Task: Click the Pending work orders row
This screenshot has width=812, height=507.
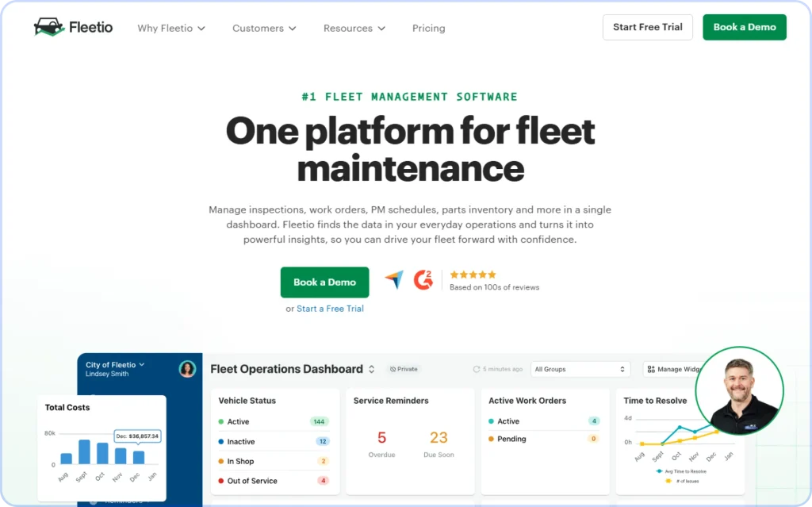Action: click(x=544, y=439)
